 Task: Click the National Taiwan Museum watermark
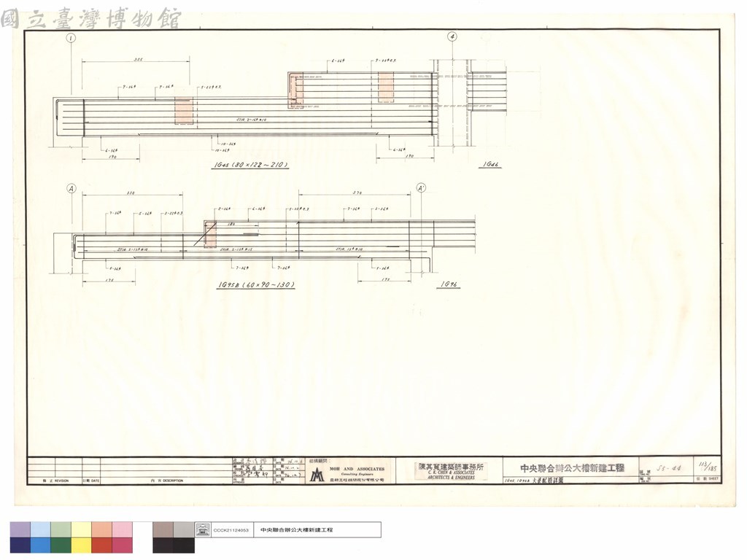pyautogui.click(x=91, y=18)
